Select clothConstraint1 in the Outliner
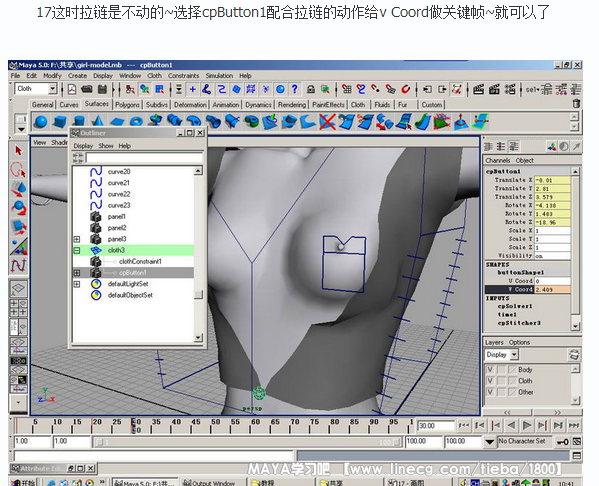Image resolution: width=599 pixels, height=486 pixels. [x=140, y=262]
